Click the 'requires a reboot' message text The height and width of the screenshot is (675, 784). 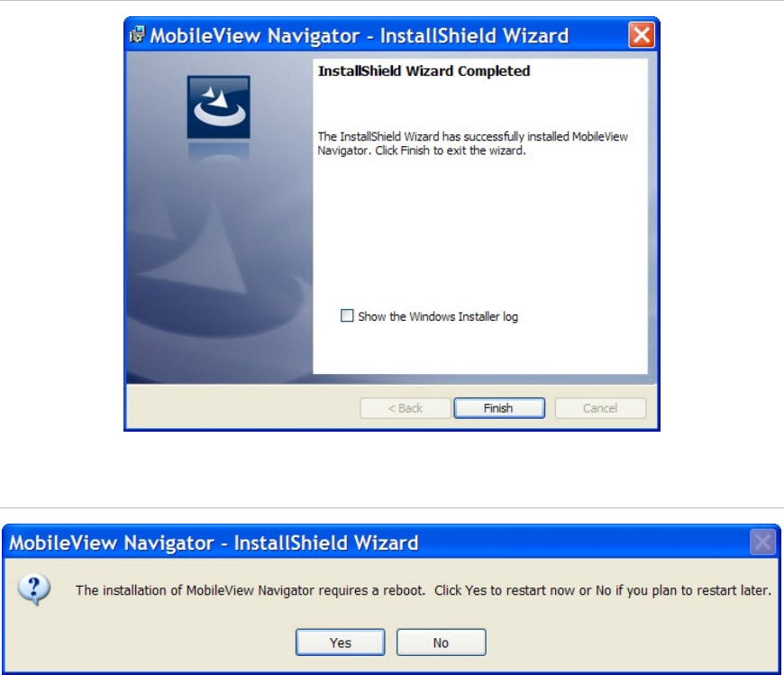[x=423, y=590]
